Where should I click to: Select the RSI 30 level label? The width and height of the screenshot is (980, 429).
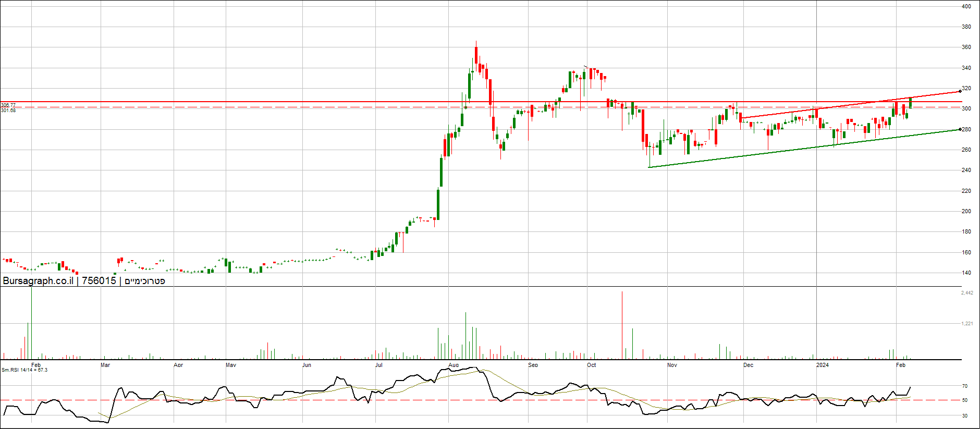click(965, 416)
